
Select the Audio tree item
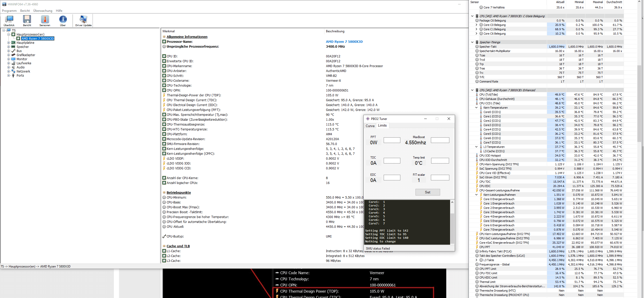click(x=21, y=67)
